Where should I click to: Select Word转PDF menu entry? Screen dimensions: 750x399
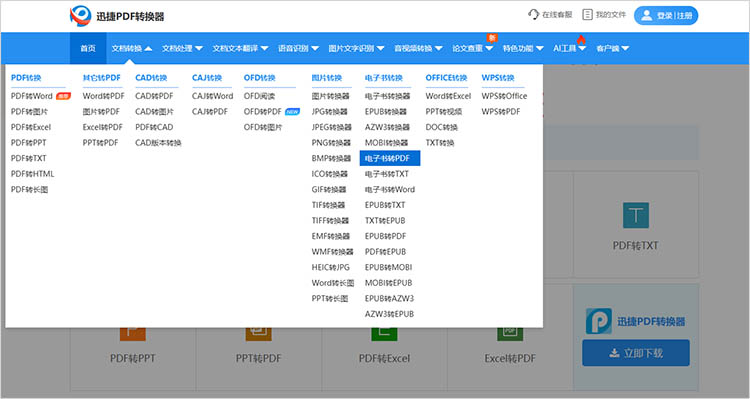click(x=103, y=96)
